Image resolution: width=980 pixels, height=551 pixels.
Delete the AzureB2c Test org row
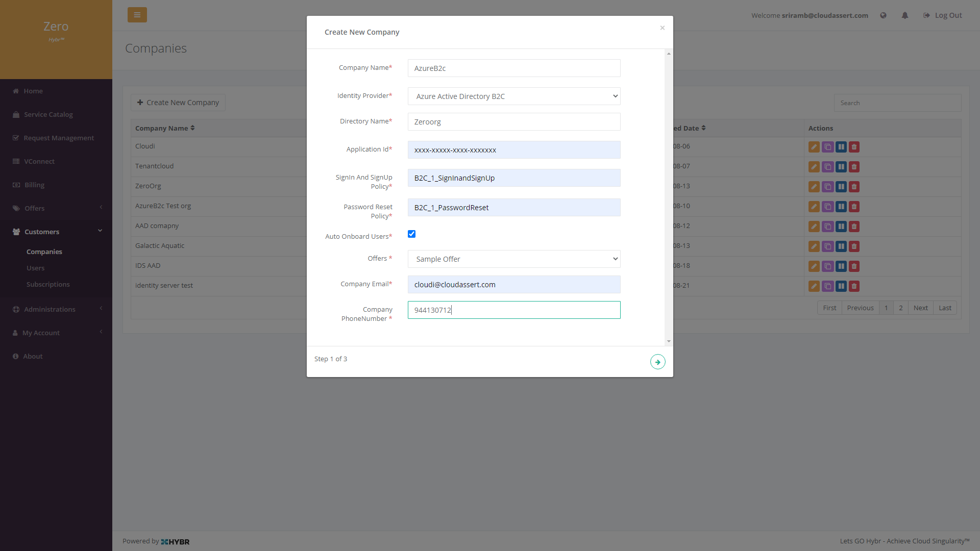854,207
